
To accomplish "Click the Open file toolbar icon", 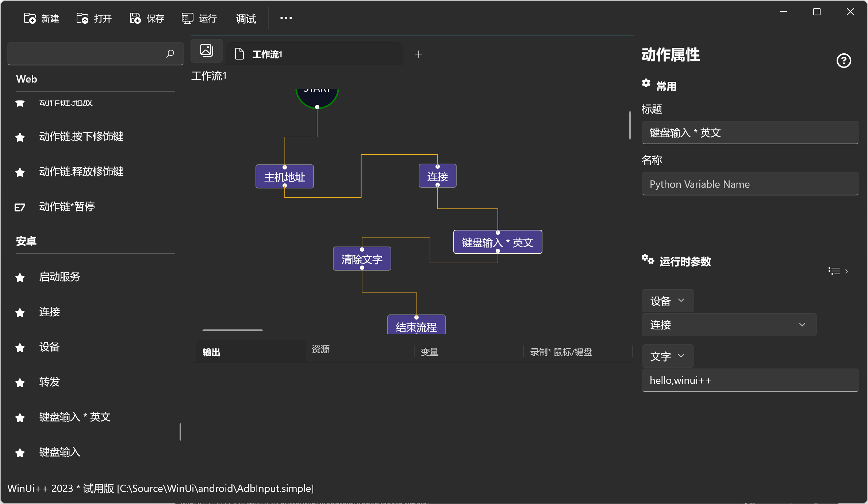I will [x=82, y=18].
